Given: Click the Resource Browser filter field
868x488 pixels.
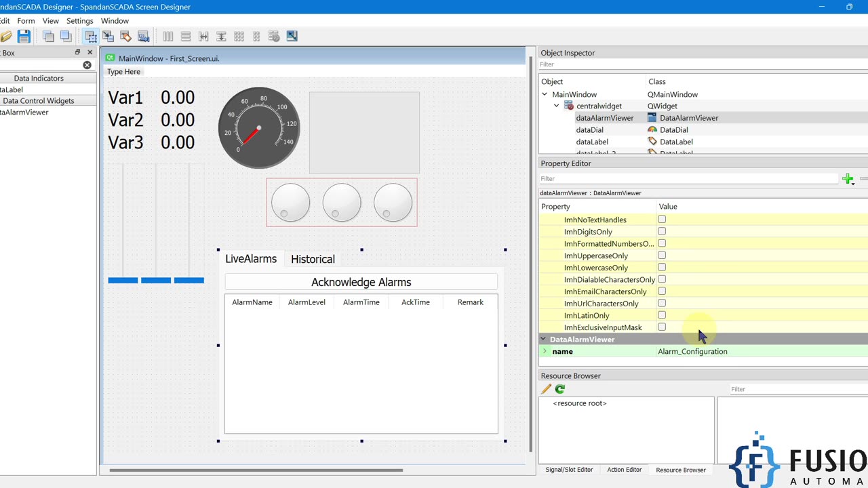Looking at the screenshot, I should [x=798, y=389].
